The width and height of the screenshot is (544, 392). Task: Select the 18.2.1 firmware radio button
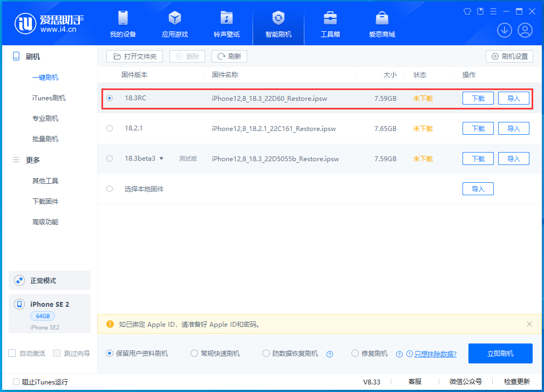click(110, 128)
